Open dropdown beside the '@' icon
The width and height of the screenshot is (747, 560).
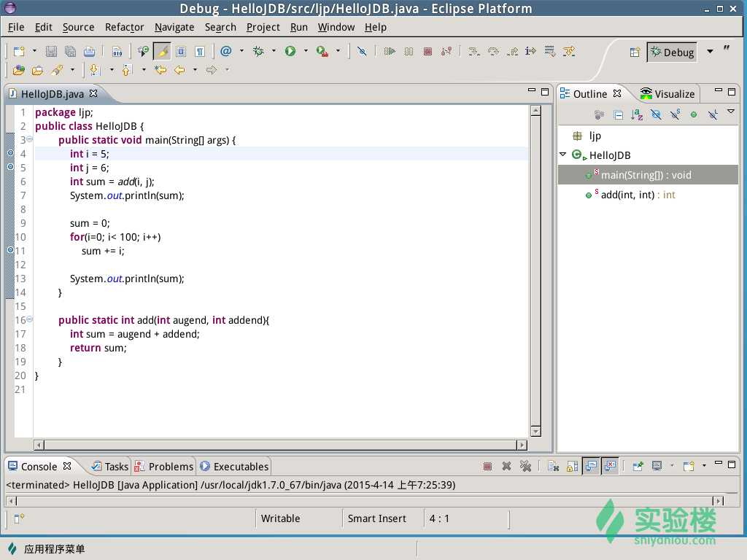point(241,51)
